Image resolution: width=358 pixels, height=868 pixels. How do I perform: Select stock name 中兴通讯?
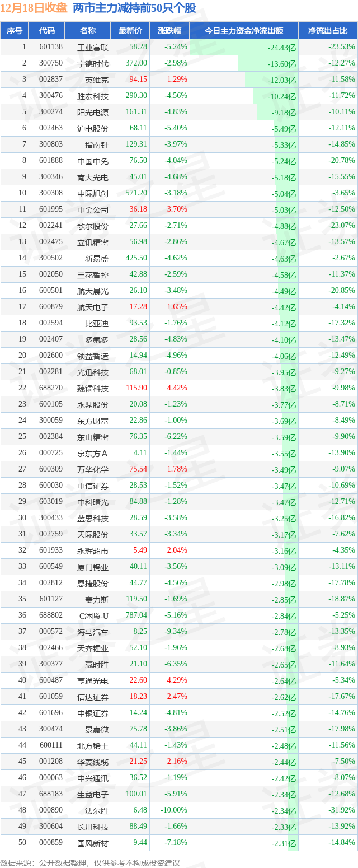[x=93, y=778]
